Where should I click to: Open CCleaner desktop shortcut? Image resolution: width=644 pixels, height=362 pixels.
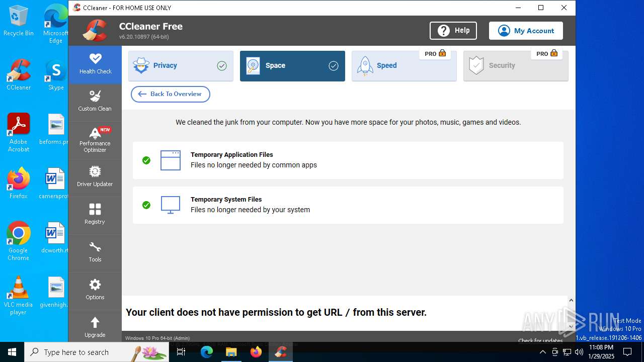[x=19, y=75]
